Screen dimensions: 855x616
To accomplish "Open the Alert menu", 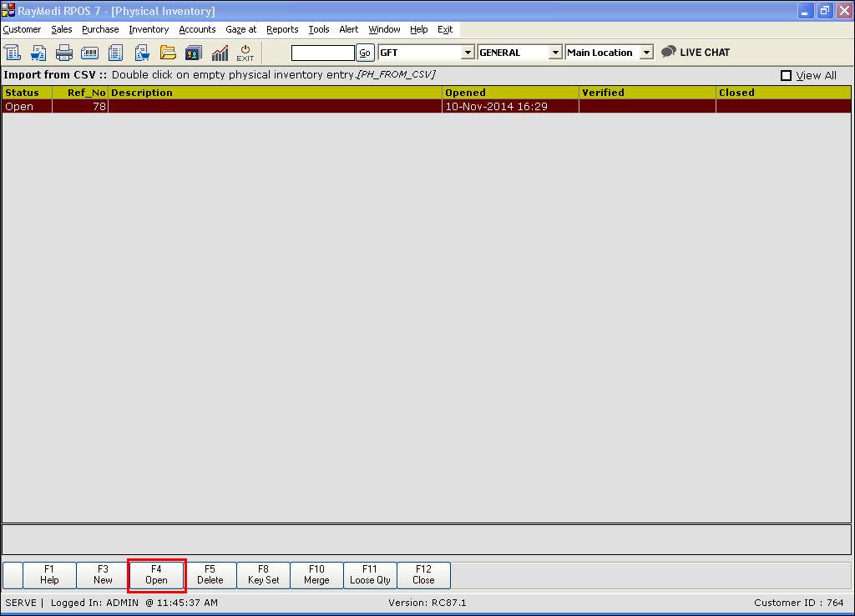I will click(349, 29).
